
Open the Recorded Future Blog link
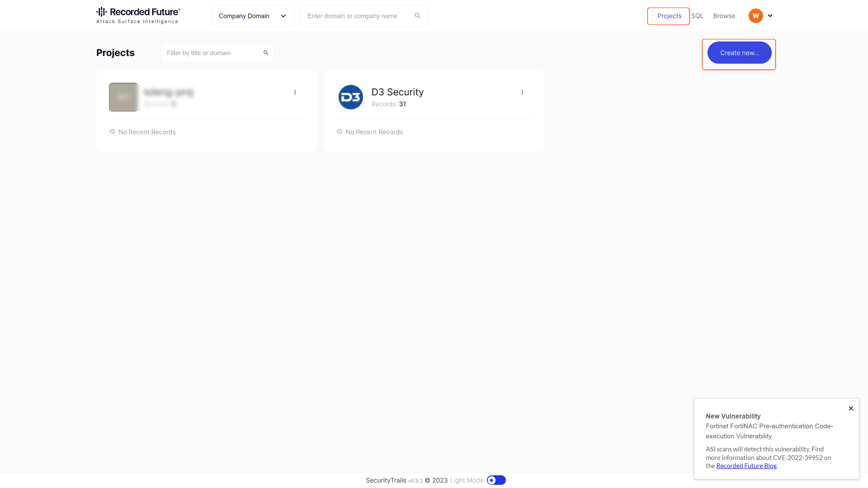746,466
